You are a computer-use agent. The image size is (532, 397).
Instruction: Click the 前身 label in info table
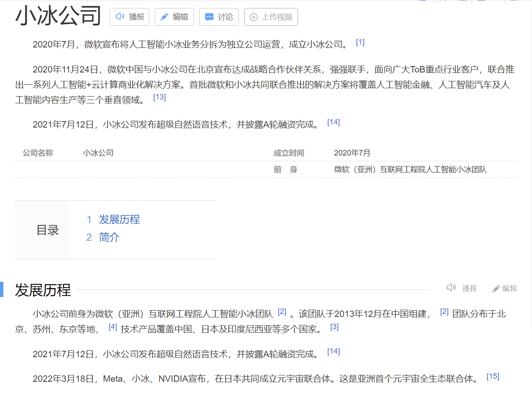(286, 169)
